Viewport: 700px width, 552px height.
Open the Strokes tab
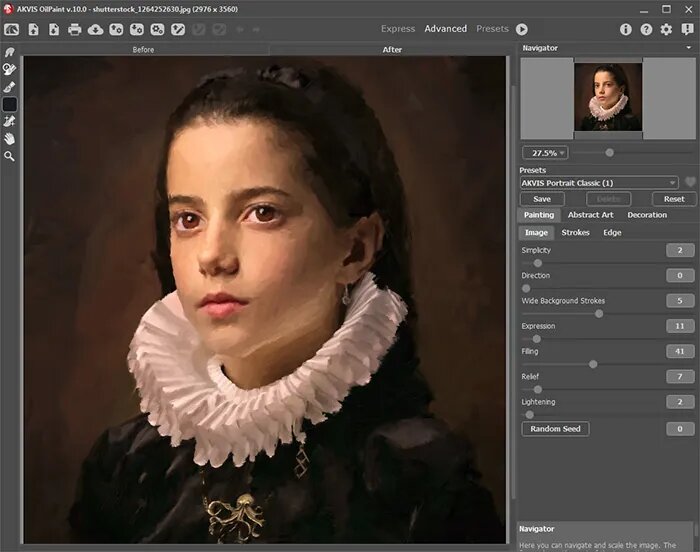coord(575,233)
